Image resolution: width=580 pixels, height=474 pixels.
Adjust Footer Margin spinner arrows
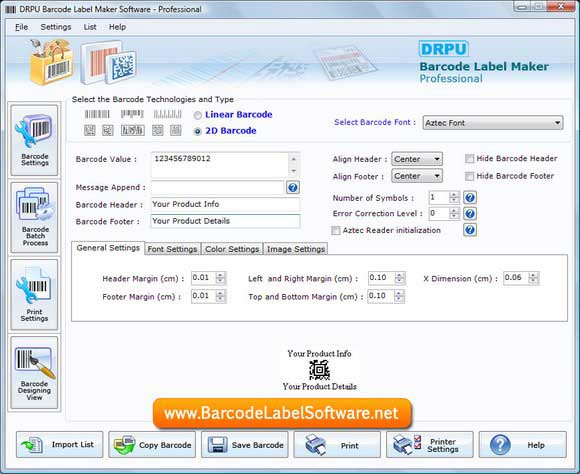[x=220, y=296]
